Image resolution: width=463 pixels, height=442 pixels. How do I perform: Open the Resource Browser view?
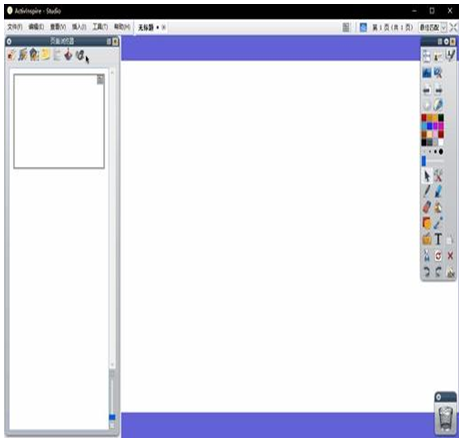coord(23,55)
